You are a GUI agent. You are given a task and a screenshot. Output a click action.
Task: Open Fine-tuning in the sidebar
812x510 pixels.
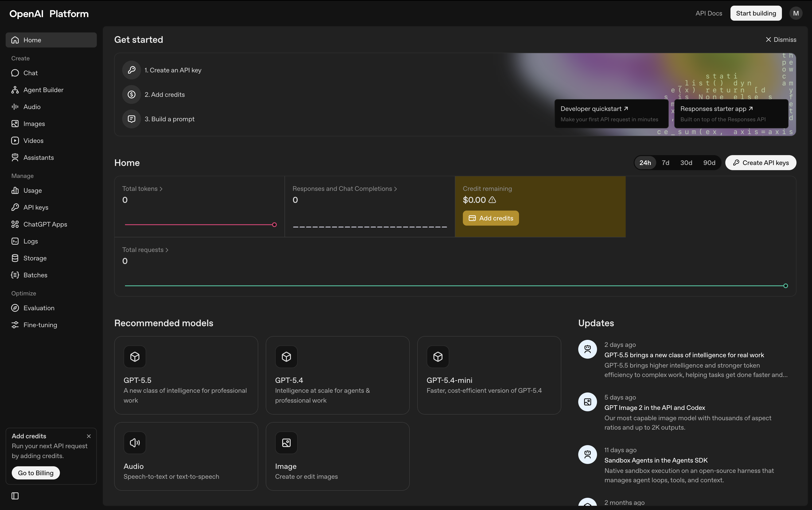(51, 325)
